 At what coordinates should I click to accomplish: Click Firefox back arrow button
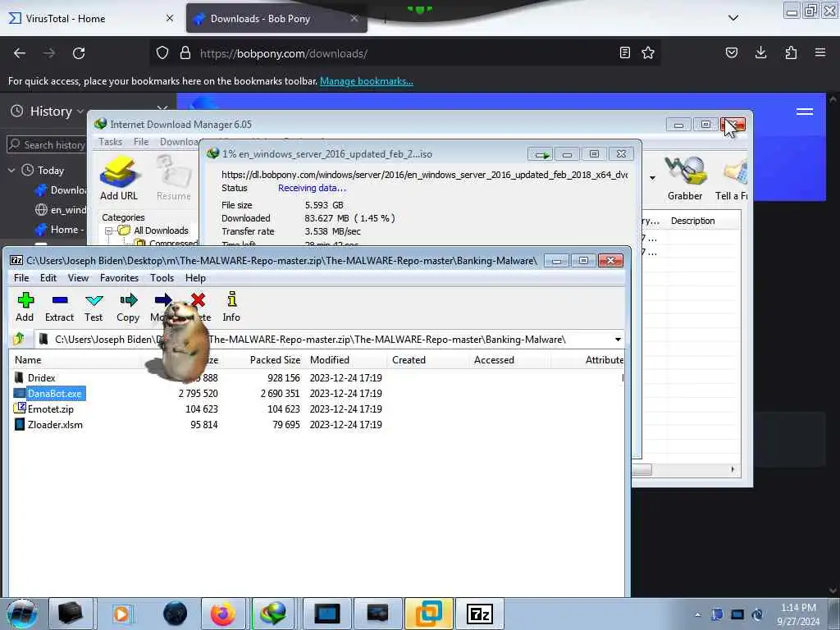click(20, 53)
